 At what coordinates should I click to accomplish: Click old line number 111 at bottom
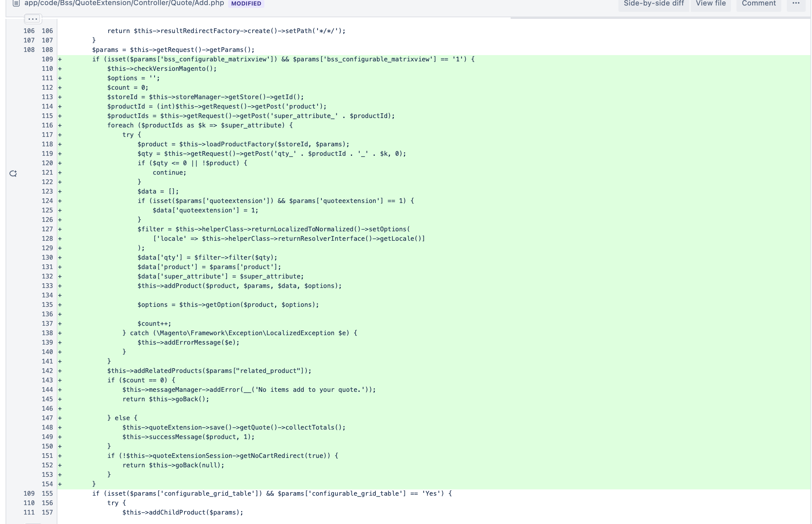coord(29,513)
